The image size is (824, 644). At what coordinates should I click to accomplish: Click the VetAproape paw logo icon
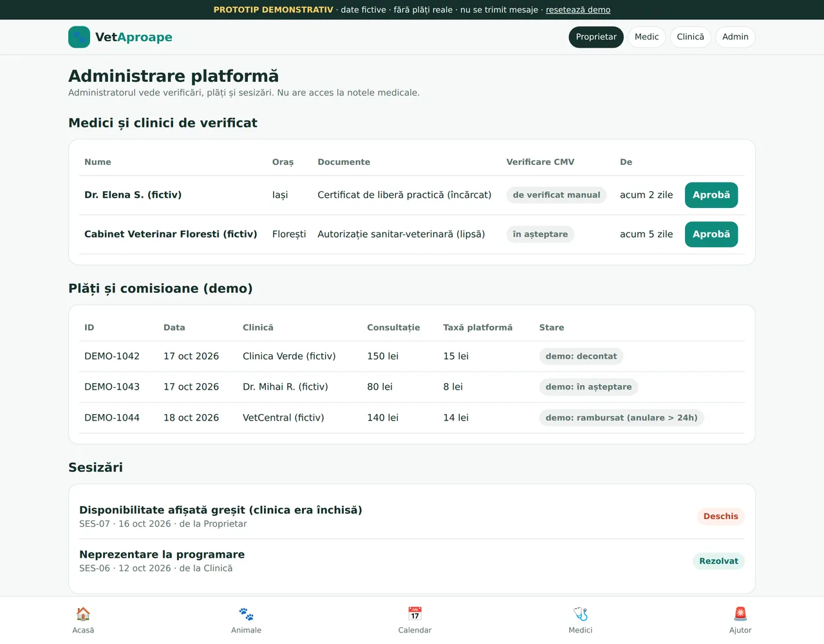(x=79, y=37)
